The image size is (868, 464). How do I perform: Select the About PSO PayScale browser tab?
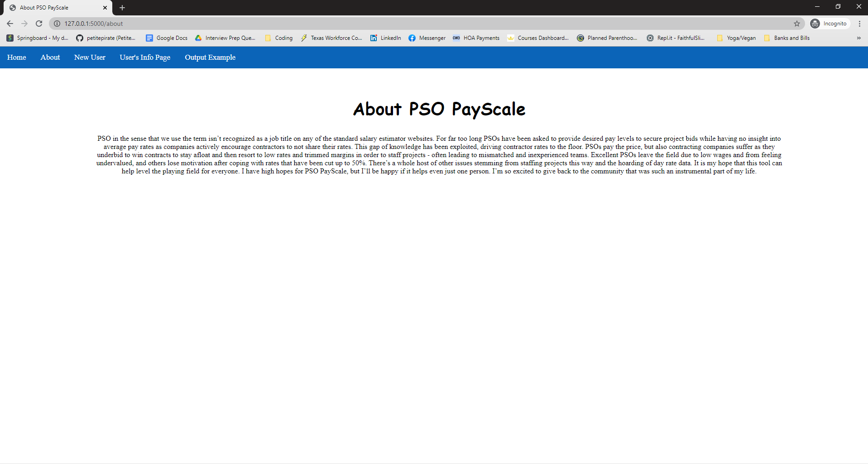pyautogui.click(x=58, y=8)
